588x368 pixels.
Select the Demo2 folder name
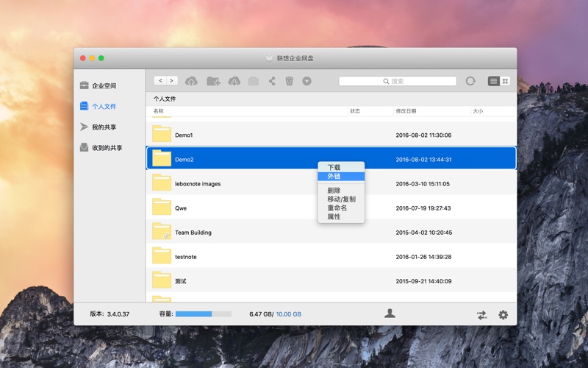184,160
